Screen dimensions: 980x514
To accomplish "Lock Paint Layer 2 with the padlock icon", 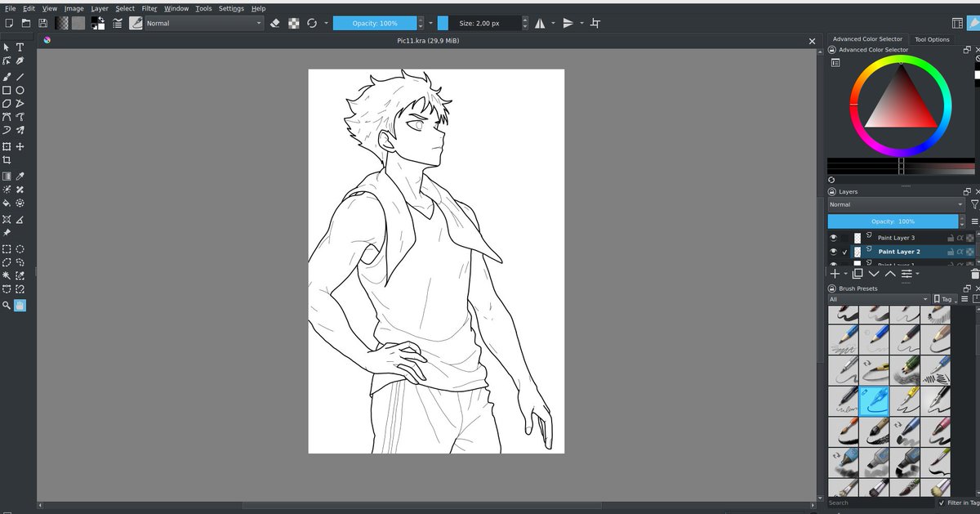I will point(951,252).
